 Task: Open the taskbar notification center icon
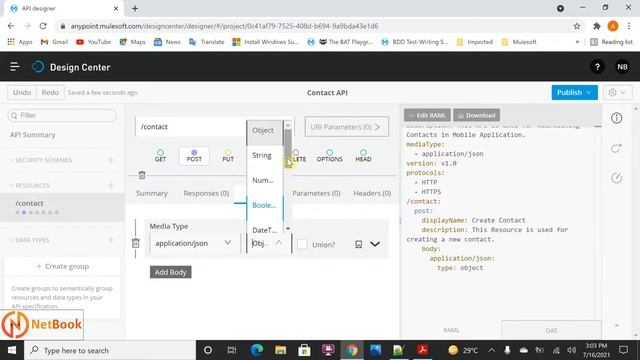(x=623, y=350)
